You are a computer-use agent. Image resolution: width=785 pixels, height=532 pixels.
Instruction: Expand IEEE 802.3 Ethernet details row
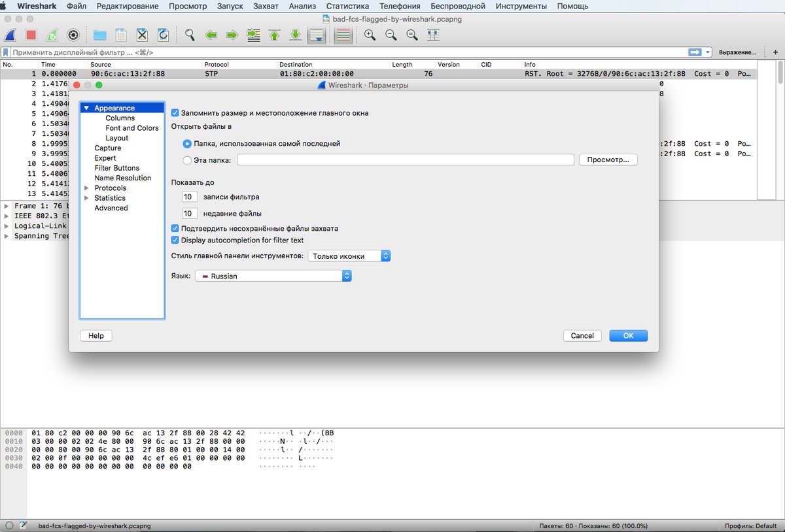[7, 216]
